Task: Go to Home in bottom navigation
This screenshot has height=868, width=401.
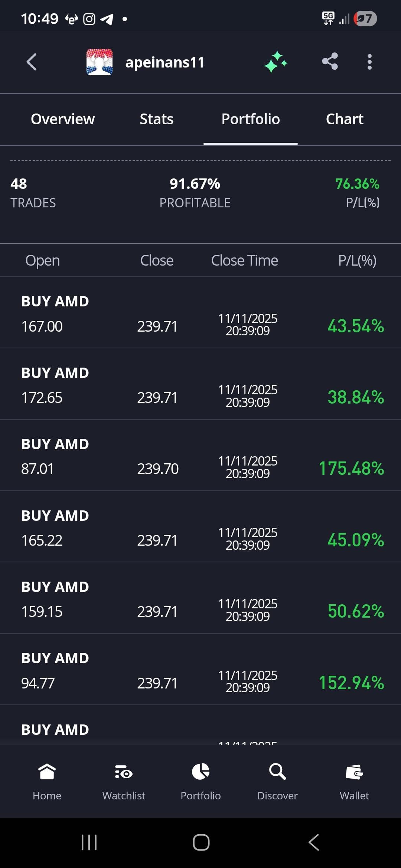Action: (47, 780)
